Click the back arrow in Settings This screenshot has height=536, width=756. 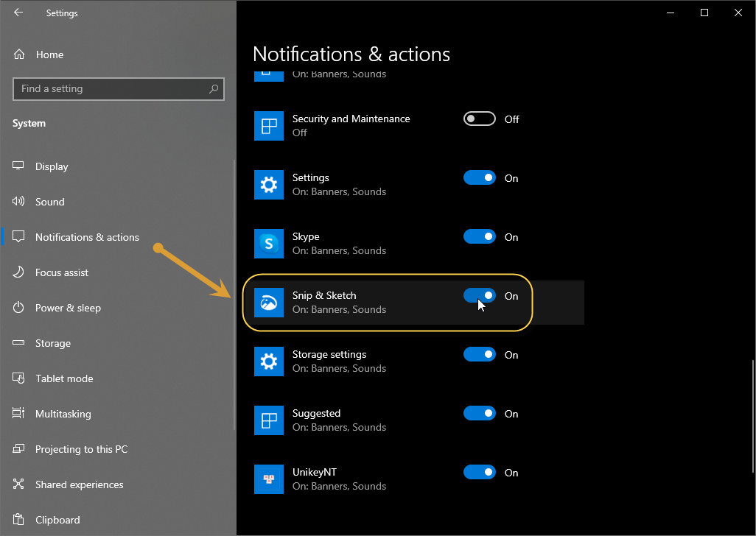[18, 13]
